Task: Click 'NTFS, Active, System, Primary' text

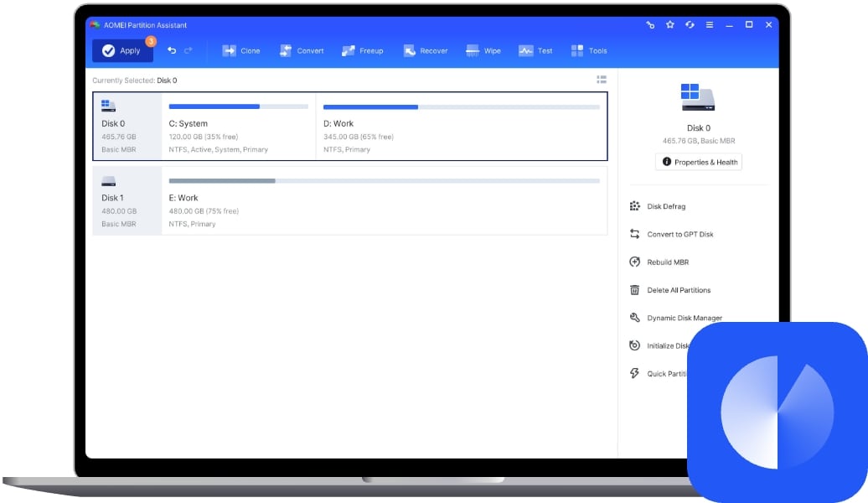Action: tap(218, 149)
